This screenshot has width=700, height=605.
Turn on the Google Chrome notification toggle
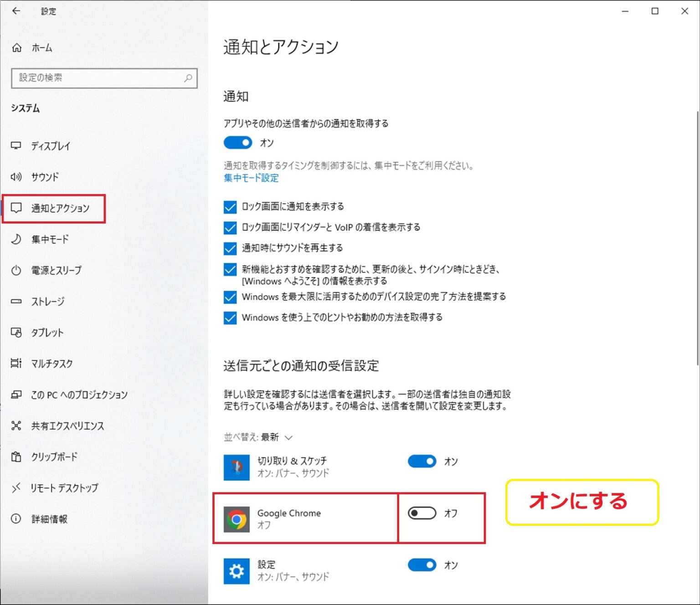[x=422, y=513]
